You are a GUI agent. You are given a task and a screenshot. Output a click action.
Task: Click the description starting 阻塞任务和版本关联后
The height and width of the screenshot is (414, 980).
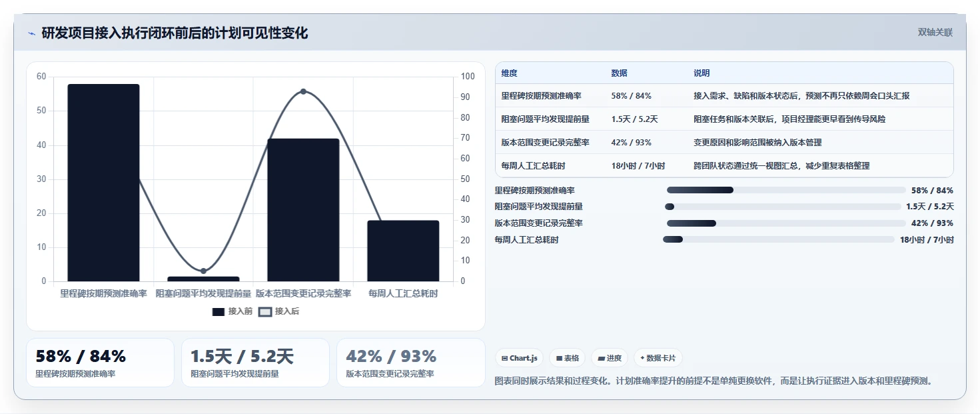tap(789, 119)
